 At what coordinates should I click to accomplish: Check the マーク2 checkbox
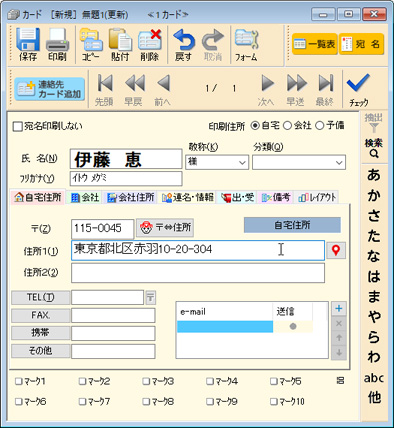82,381
